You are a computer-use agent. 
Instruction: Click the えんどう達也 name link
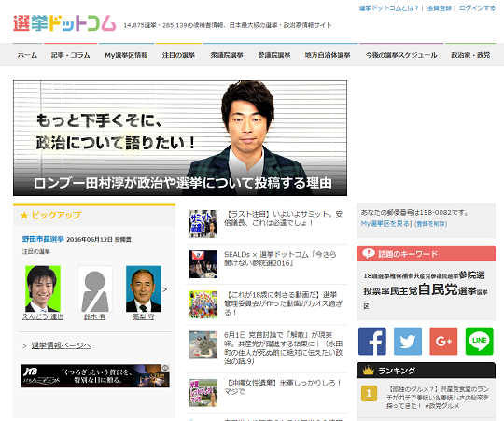point(43,316)
